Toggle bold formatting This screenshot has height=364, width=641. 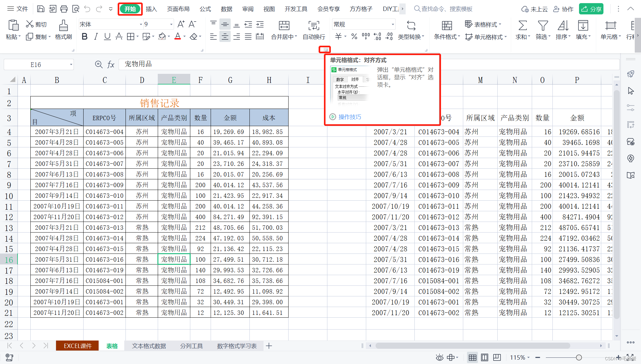pyautogui.click(x=85, y=37)
